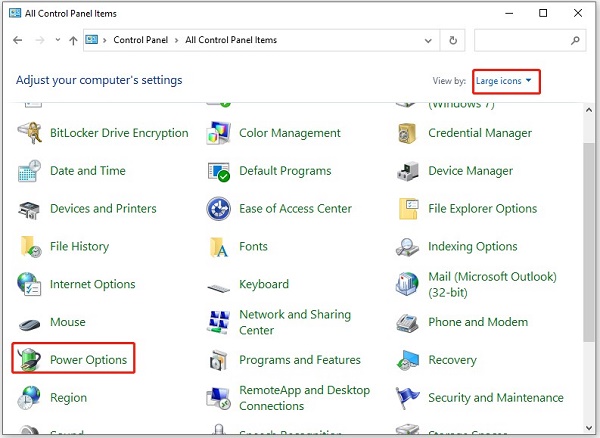This screenshot has width=600, height=438.
Task: Click inside the Control Panel search box
Action: coord(520,41)
